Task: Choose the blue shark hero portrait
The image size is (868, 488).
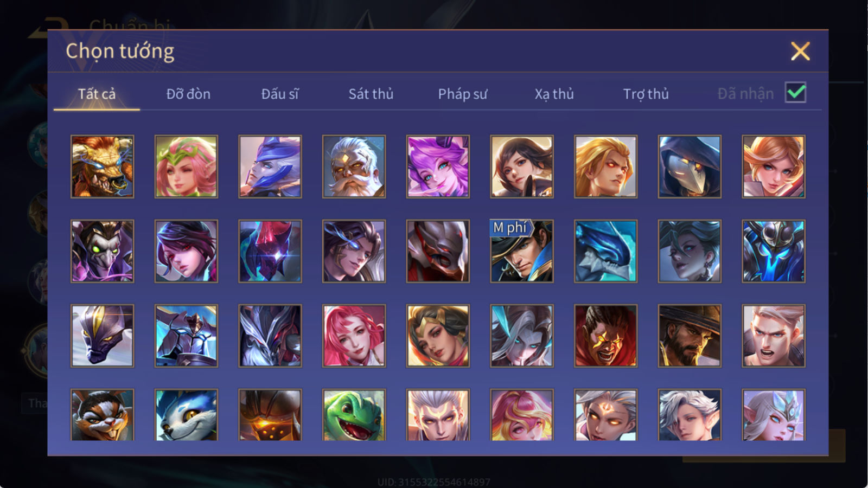Action: point(605,251)
